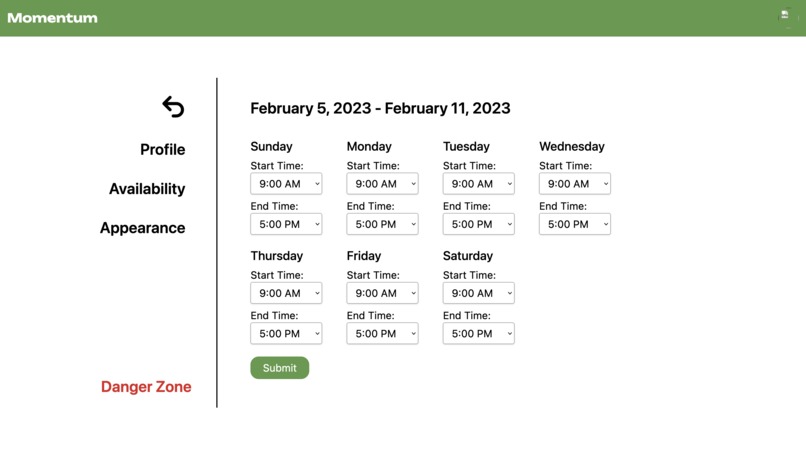Open Sunday End Time dropdown

point(286,224)
